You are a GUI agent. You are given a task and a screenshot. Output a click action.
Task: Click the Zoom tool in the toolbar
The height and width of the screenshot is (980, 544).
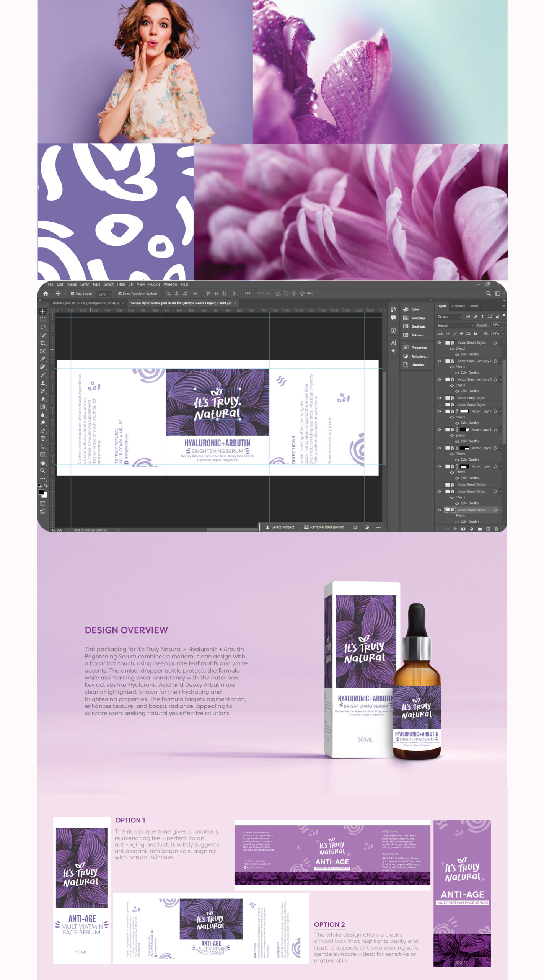point(43,470)
